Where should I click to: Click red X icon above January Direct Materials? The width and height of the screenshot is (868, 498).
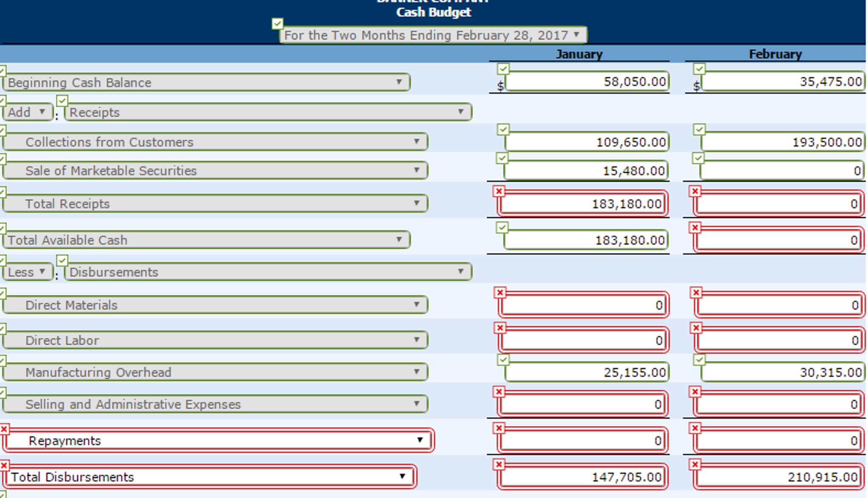[500, 292]
